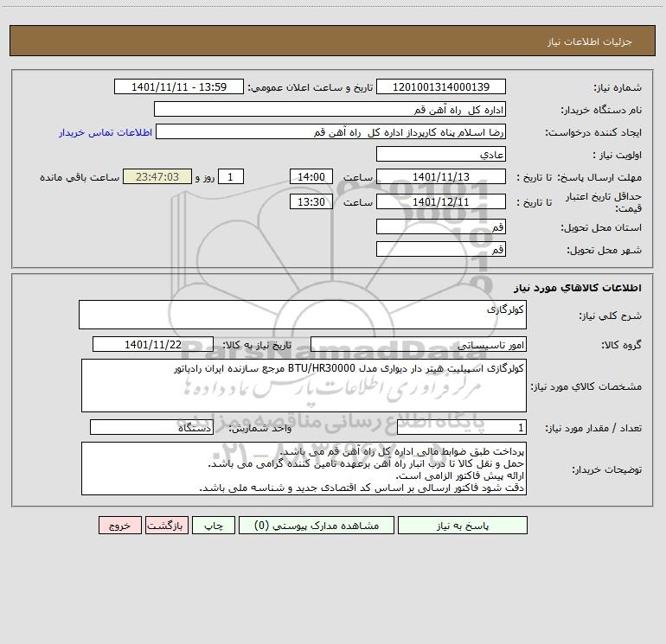Click the label شرح کلی نیاز
The height and width of the screenshot is (644, 666).
(611, 316)
